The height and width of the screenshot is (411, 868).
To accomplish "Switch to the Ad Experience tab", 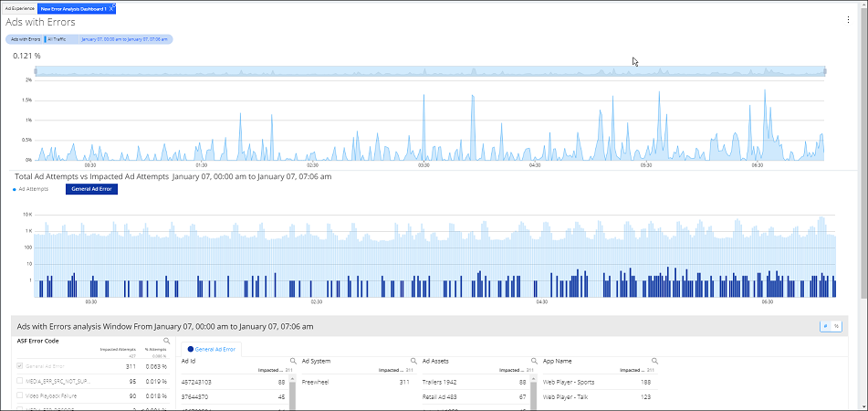I will click(17, 7).
